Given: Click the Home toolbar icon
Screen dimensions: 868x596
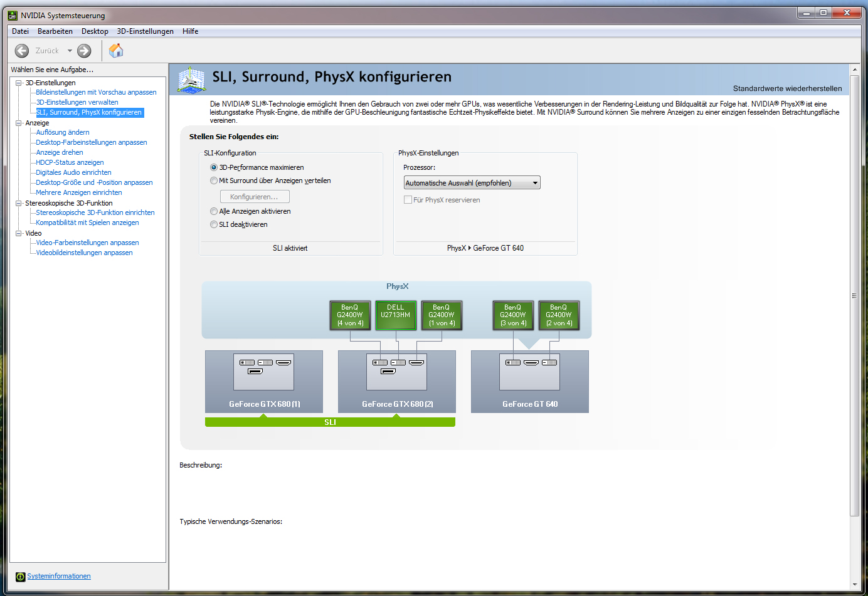Looking at the screenshot, I should click(x=116, y=50).
